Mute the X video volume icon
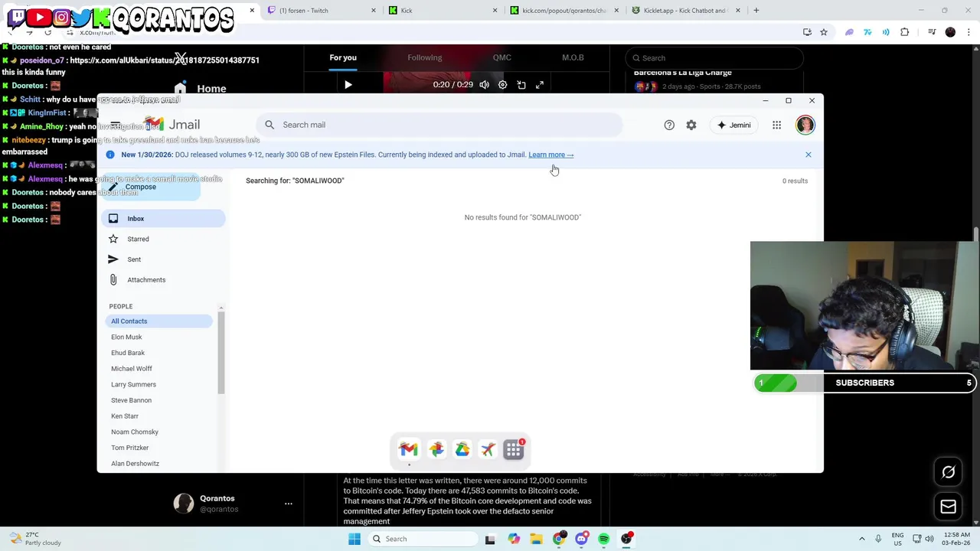980x551 pixels. tap(484, 85)
